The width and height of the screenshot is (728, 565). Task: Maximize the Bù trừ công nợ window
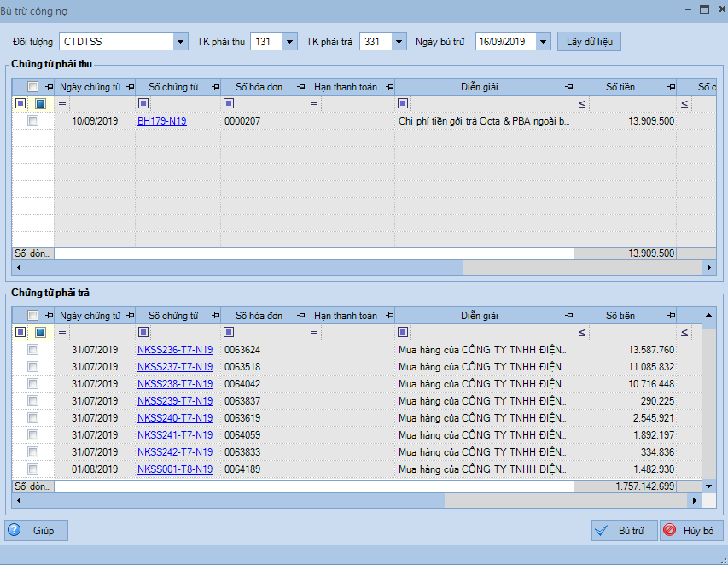pyautogui.click(x=704, y=9)
